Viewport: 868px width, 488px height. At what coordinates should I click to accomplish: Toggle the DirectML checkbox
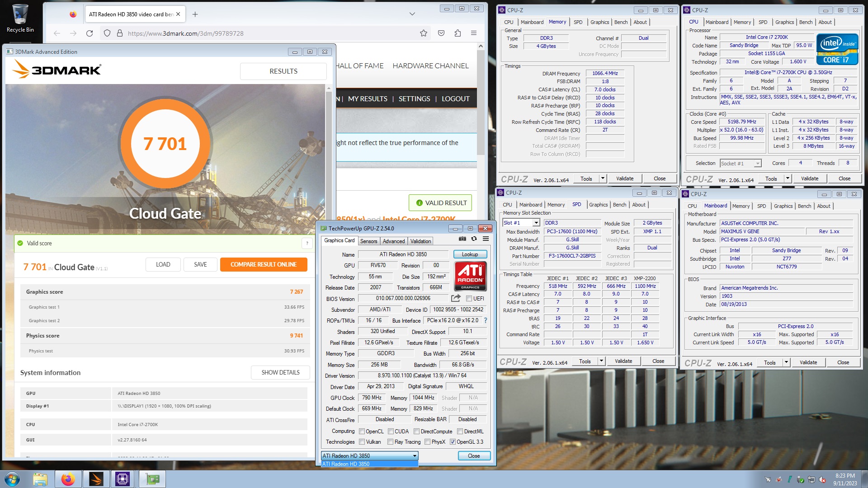coord(460,432)
